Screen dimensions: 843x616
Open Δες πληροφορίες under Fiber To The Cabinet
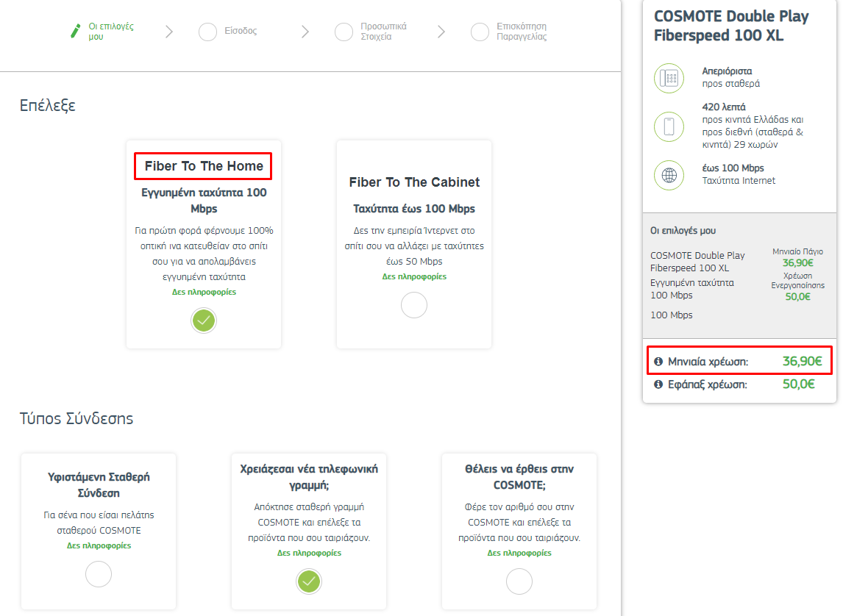coord(414,276)
